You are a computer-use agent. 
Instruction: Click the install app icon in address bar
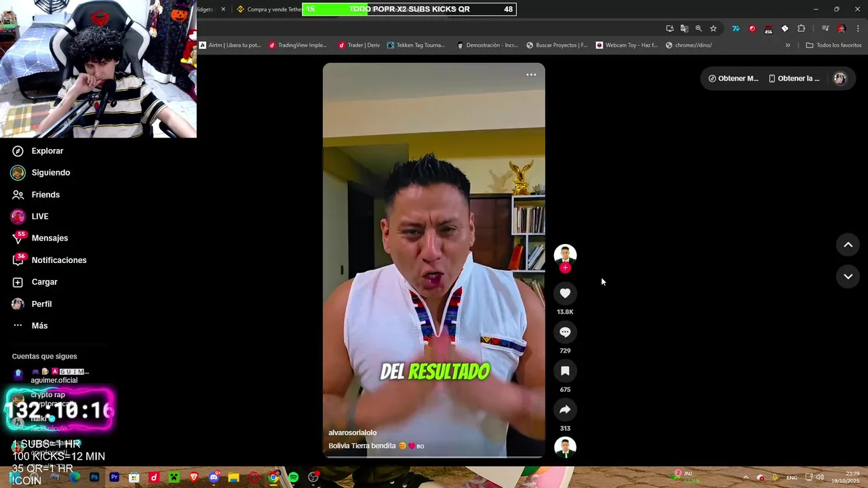pyautogui.click(x=669, y=28)
